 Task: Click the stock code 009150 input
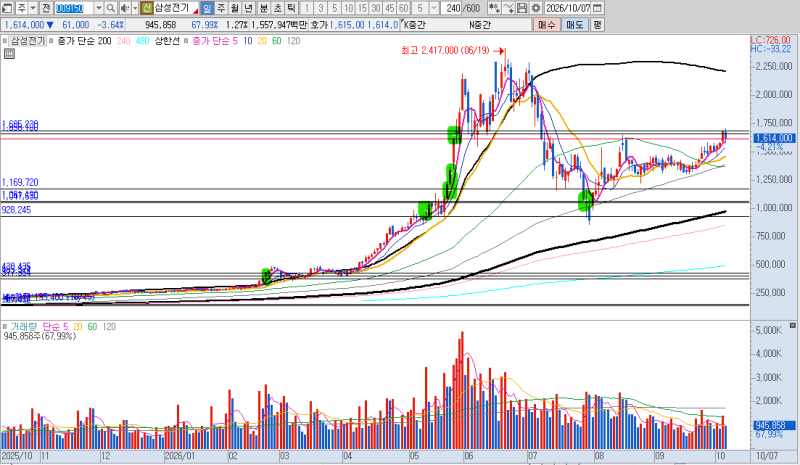[x=74, y=8]
